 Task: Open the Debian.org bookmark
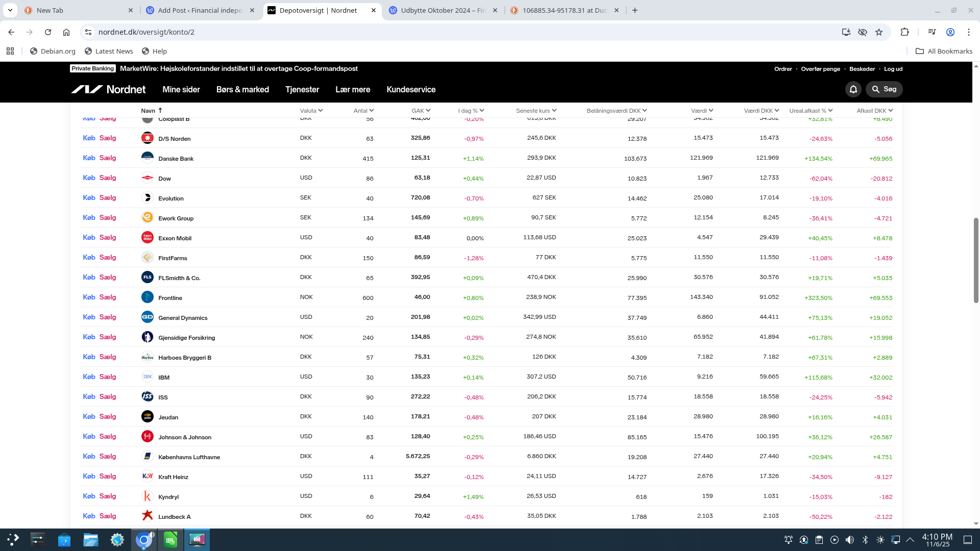point(53,51)
